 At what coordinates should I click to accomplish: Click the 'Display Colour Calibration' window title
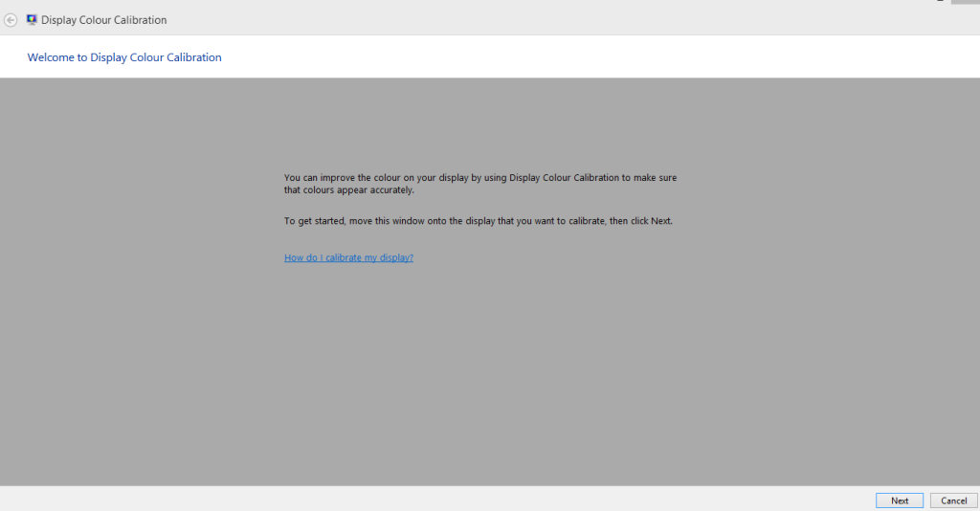click(103, 20)
